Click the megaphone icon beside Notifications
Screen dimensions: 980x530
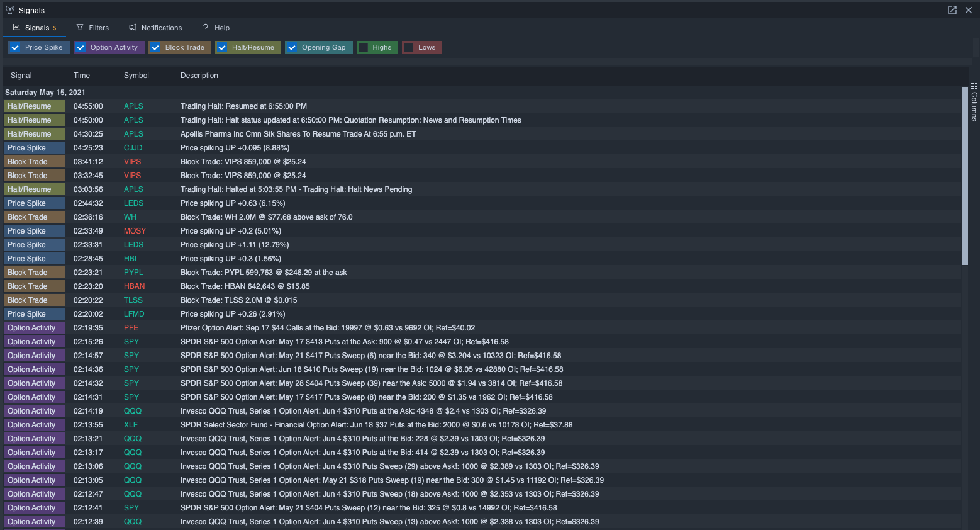click(131, 27)
